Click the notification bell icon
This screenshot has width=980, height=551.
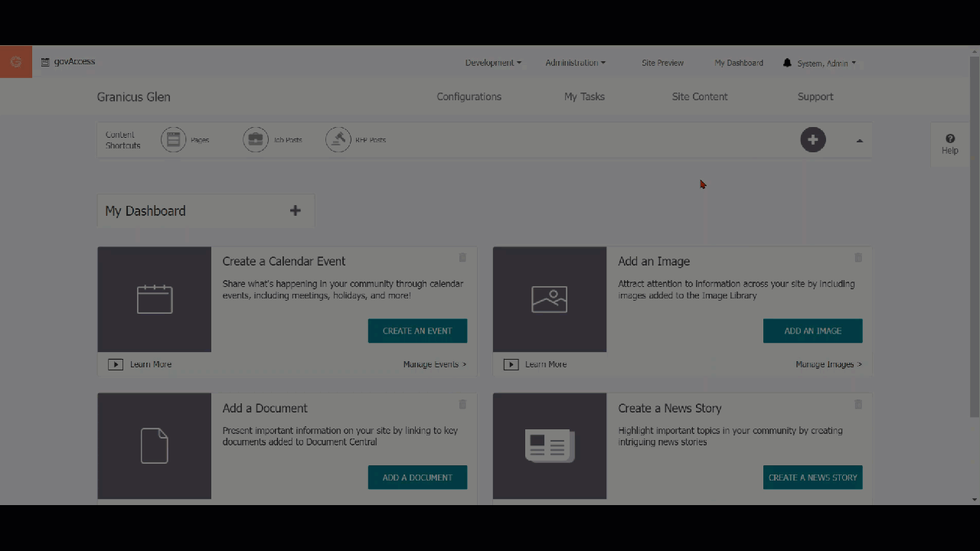[x=787, y=63]
